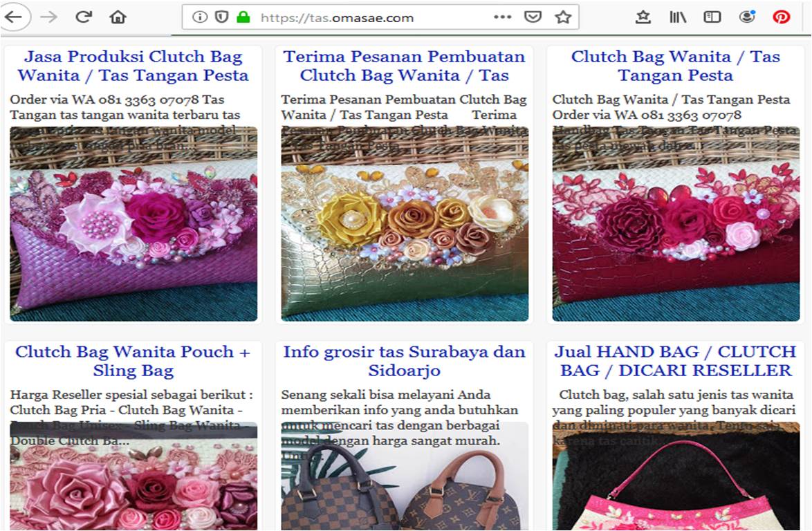Open tracking protection shield

click(221, 17)
